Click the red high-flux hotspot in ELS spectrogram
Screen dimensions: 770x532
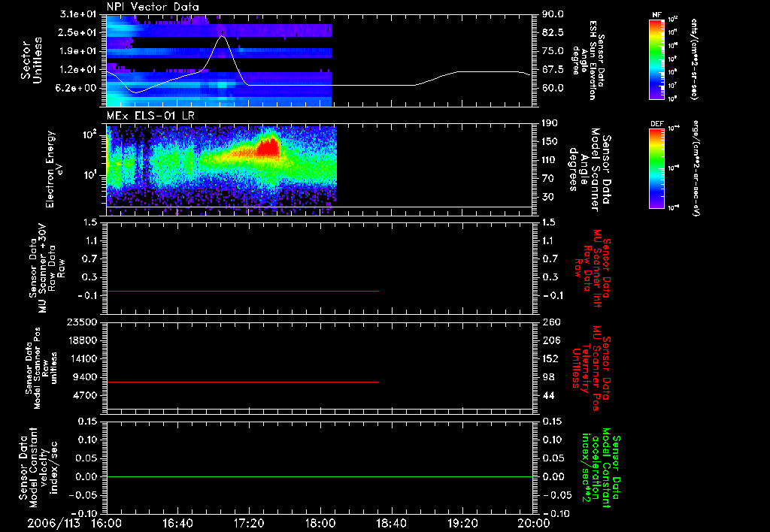(x=268, y=148)
